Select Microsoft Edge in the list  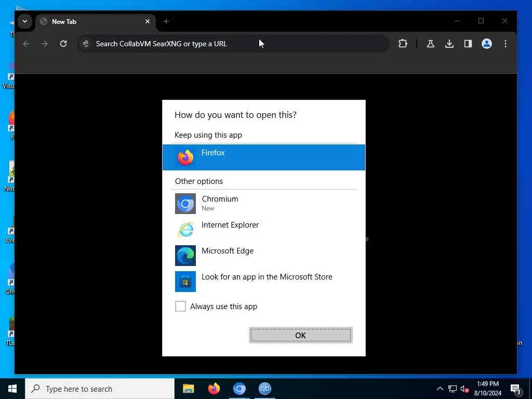tap(263, 255)
